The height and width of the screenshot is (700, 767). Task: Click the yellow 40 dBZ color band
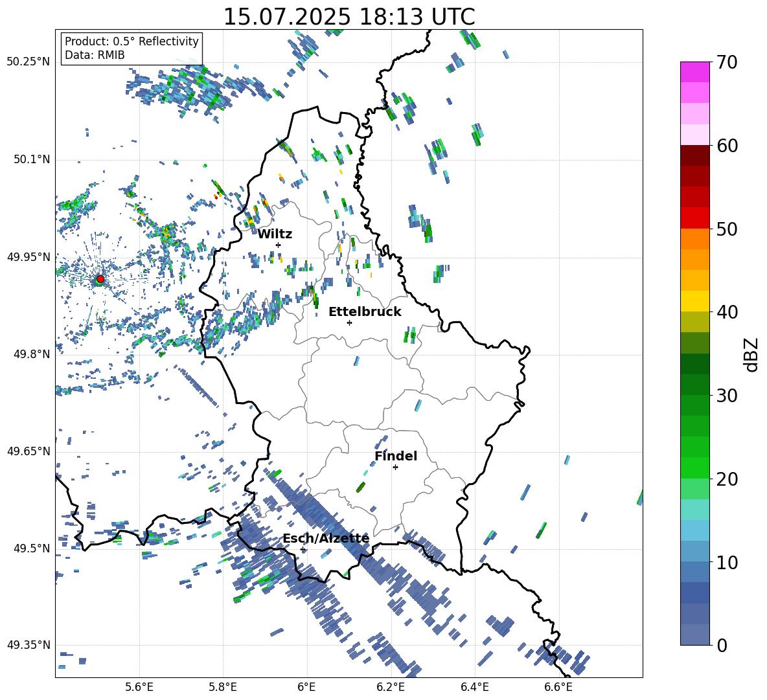coord(694,301)
